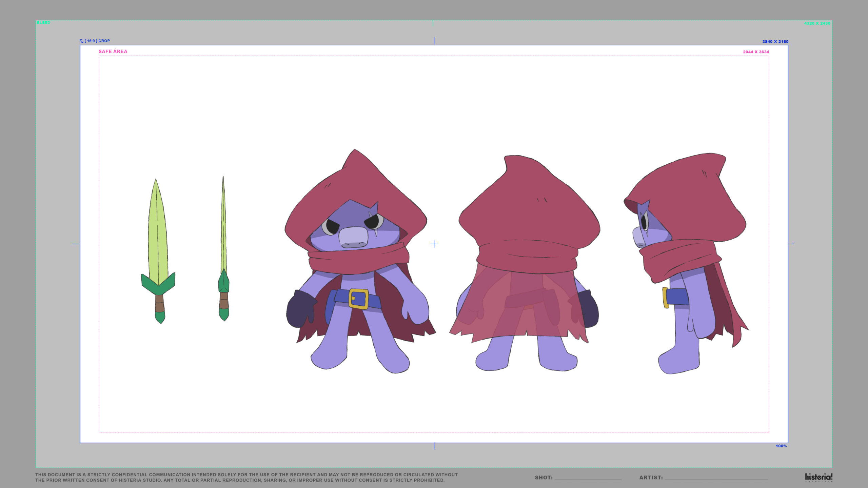868x488 pixels.
Task: Click the green 4320 X 2430 bleed size
Action: click(817, 23)
